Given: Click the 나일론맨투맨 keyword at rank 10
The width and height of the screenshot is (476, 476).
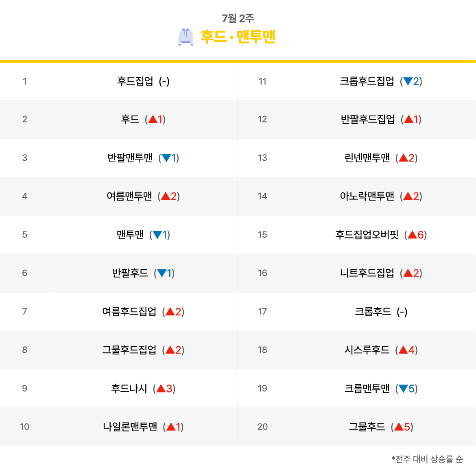Looking at the screenshot, I should tap(130, 427).
